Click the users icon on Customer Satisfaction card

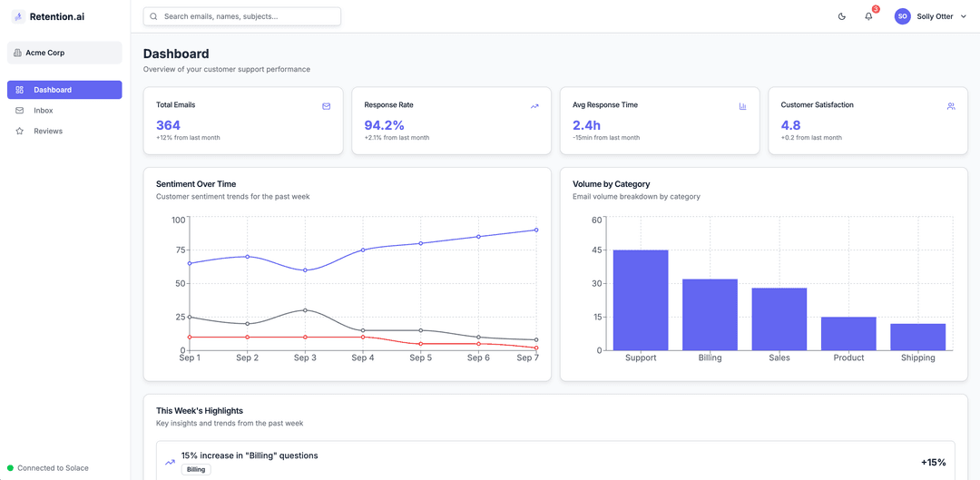(951, 106)
